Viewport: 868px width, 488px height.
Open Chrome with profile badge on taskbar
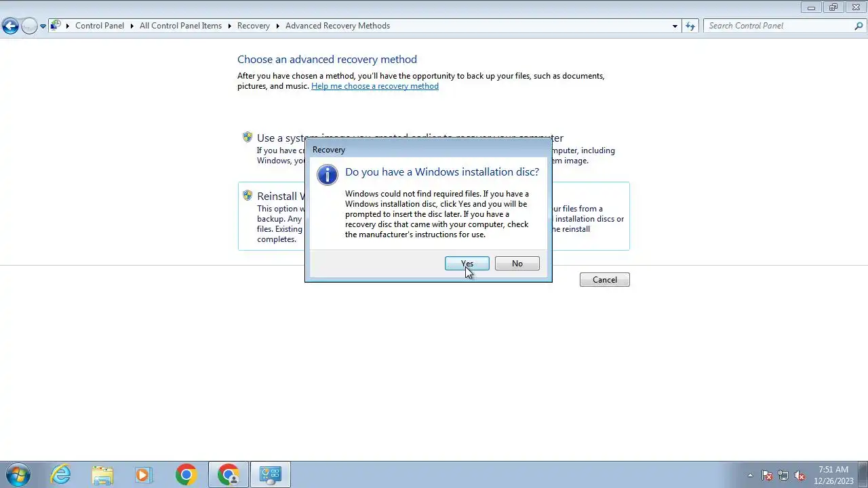click(229, 474)
